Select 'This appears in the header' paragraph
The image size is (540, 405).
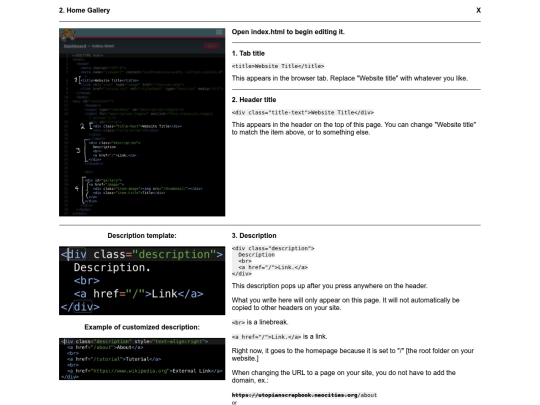coord(354,128)
